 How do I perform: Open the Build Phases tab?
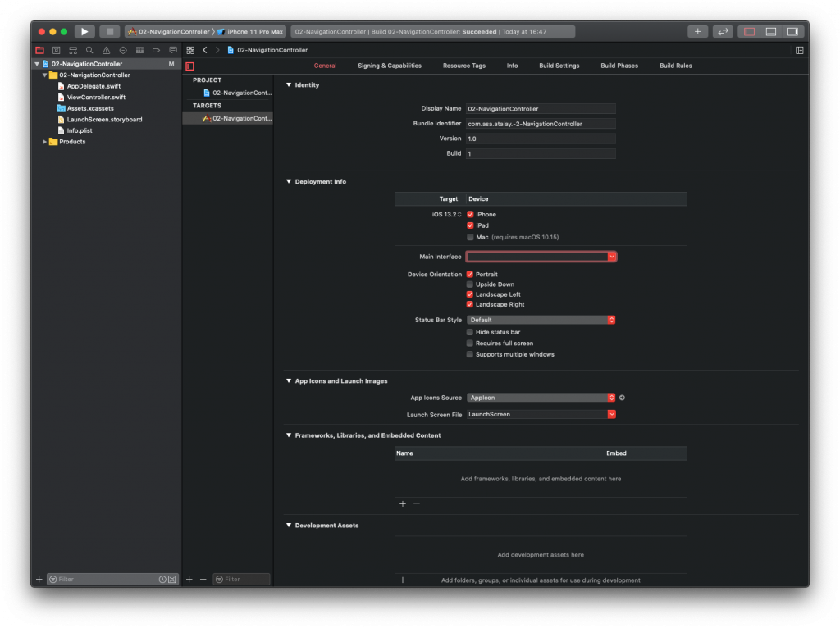(619, 66)
